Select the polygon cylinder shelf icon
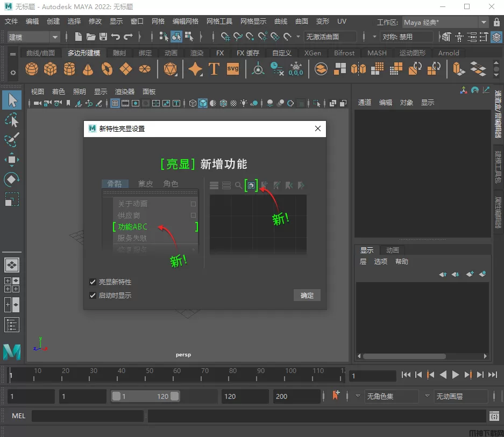The width and height of the screenshot is (504, 437). [69, 69]
